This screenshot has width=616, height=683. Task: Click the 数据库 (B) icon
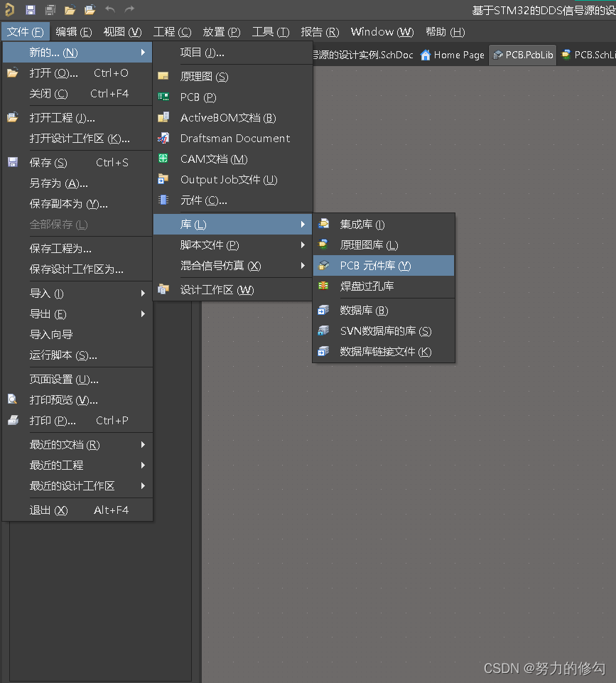click(323, 310)
